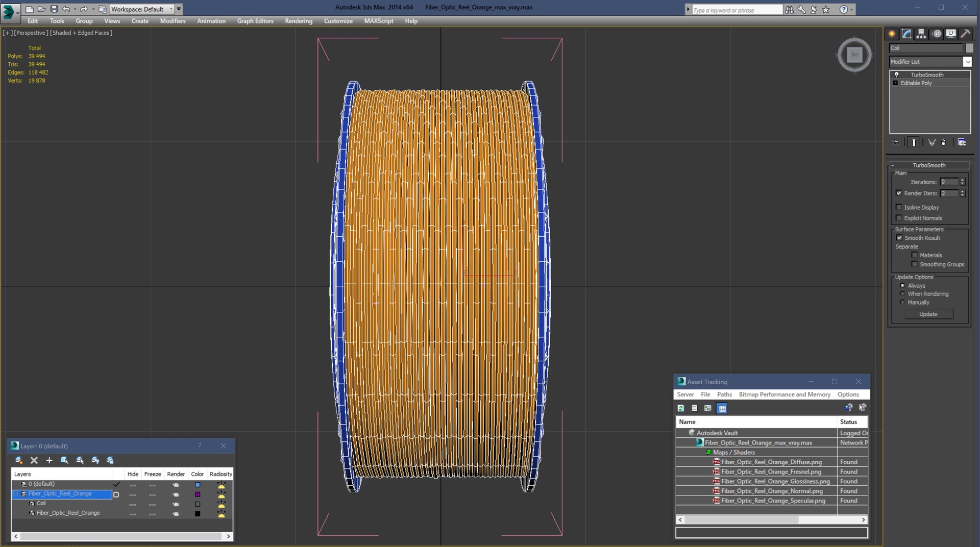Select the Table View icon in Asset Tracking

point(722,408)
